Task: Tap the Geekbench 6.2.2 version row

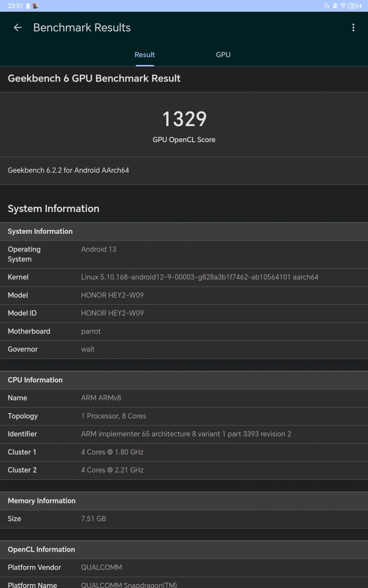Action: pyautogui.click(x=184, y=170)
